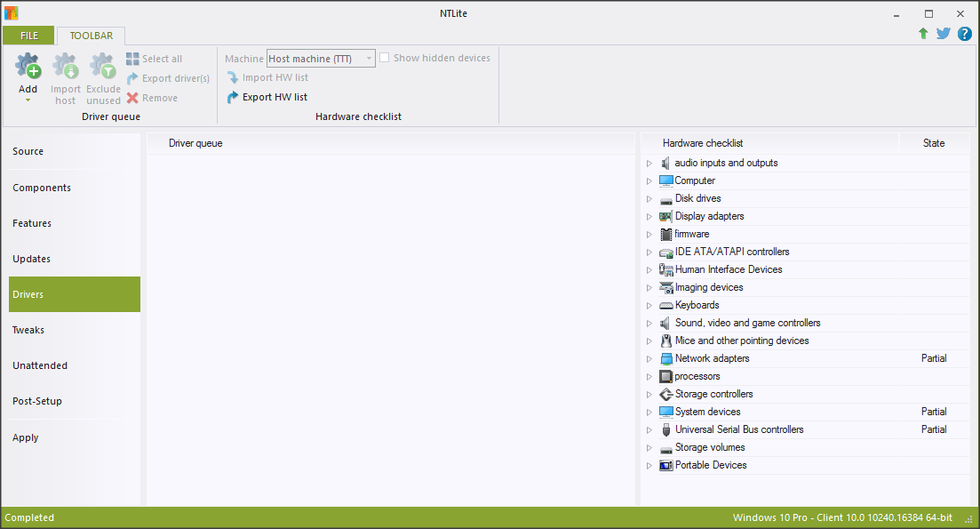
Task: Click the Add driver icon
Action: pos(28,67)
